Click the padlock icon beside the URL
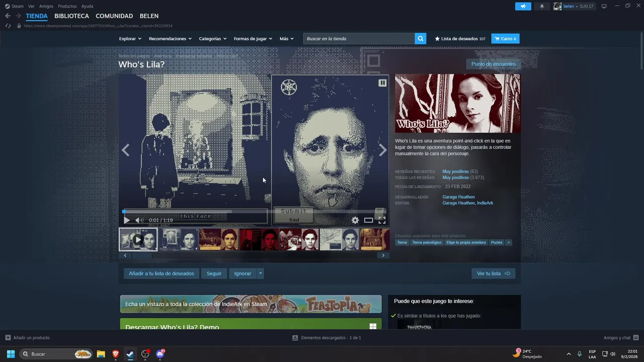 click(19, 26)
